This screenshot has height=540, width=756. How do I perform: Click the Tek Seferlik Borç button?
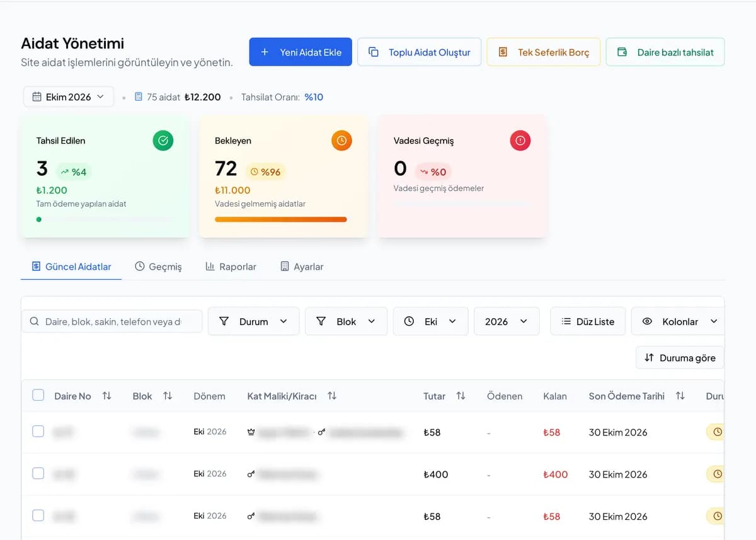(544, 52)
